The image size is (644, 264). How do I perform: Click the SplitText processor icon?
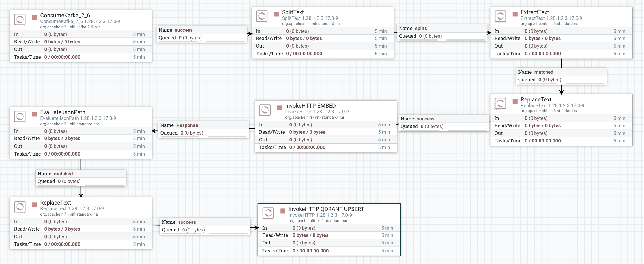pyautogui.click(x=261, y=16)
